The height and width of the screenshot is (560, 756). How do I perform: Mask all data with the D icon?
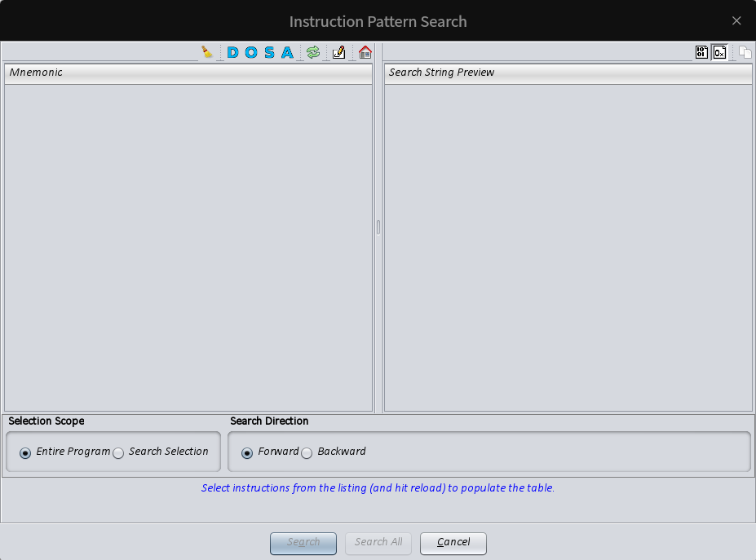click(233, 52)
